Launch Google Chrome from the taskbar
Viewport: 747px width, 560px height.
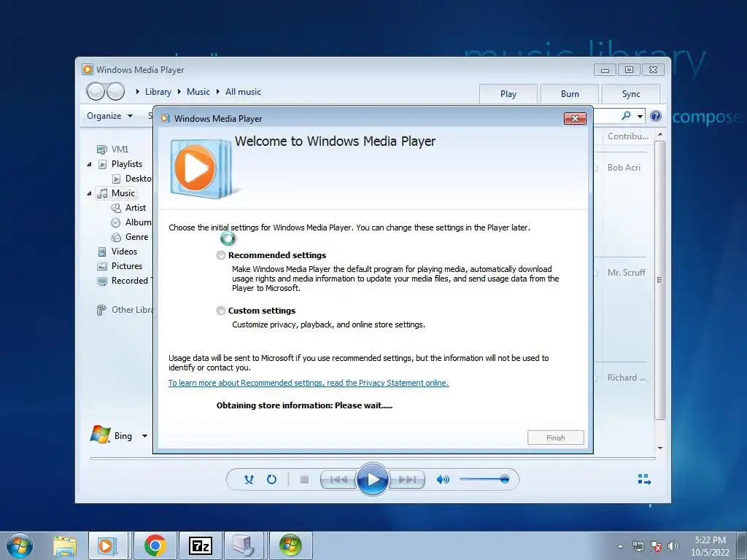(x=155, y=545)
